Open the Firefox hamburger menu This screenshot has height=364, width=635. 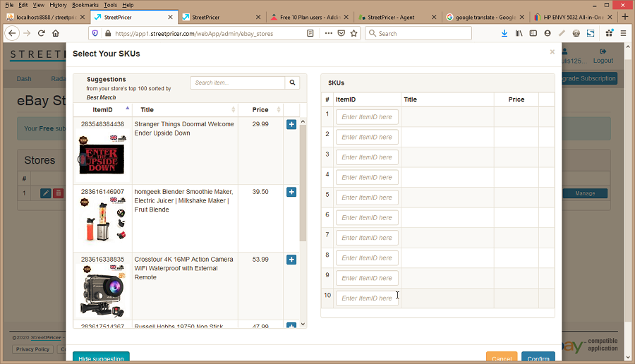coord(623,33)
